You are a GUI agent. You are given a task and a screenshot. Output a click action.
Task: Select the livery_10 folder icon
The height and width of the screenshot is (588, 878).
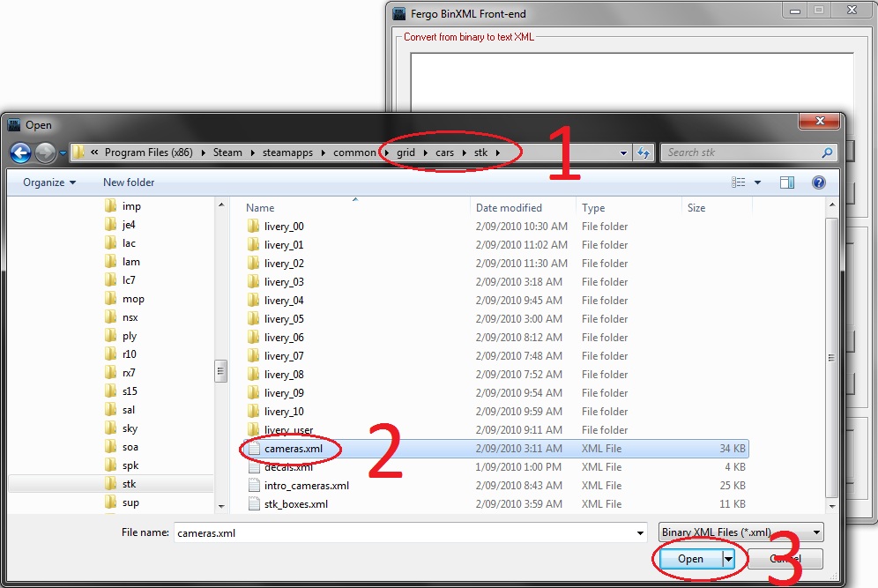click(x=253, y=411)
